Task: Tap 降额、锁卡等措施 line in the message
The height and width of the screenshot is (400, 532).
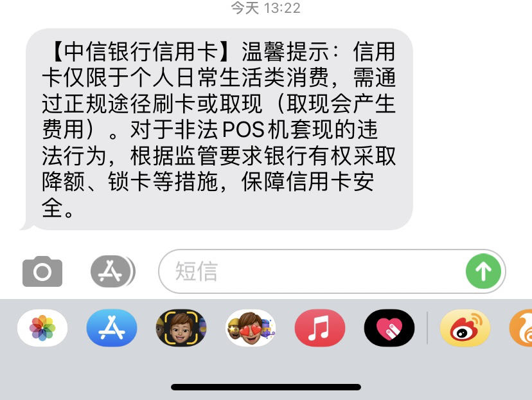Action: (x=130, y=181)
